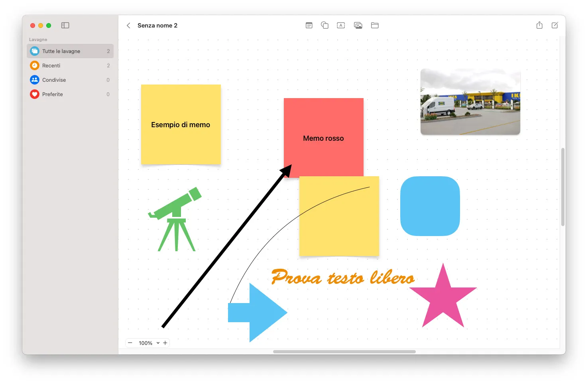This screenshot has width=588, height=384.
Task: Open Recenti from the sidebar list
Action: (x=51, y=65)
